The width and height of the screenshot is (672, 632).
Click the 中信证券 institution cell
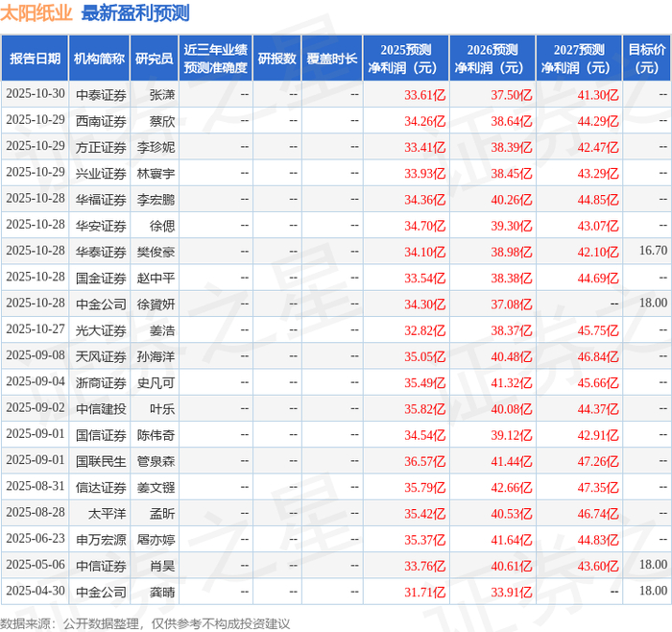101,566
